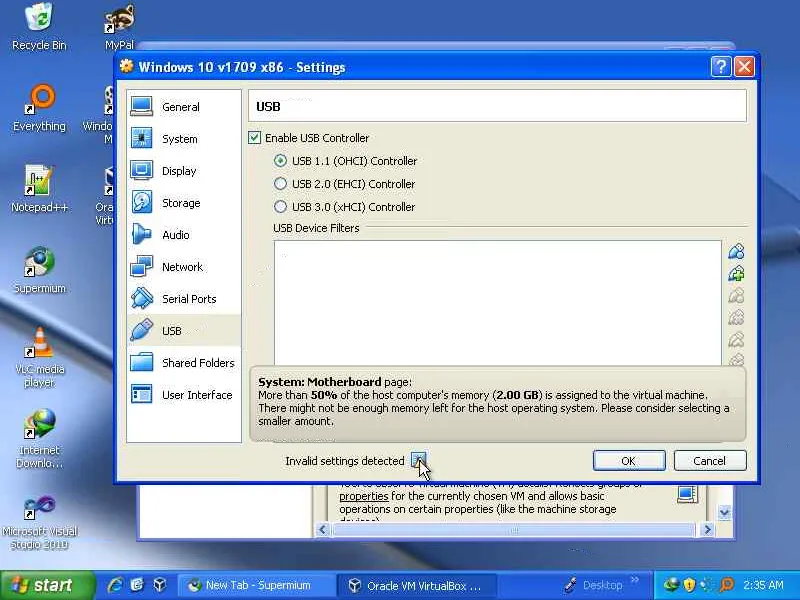Click Internet Explorer quick launch icon
Image resolution: width=800 pixels, height=600 pixels.
pyautogui.click(x=115, y=585)
